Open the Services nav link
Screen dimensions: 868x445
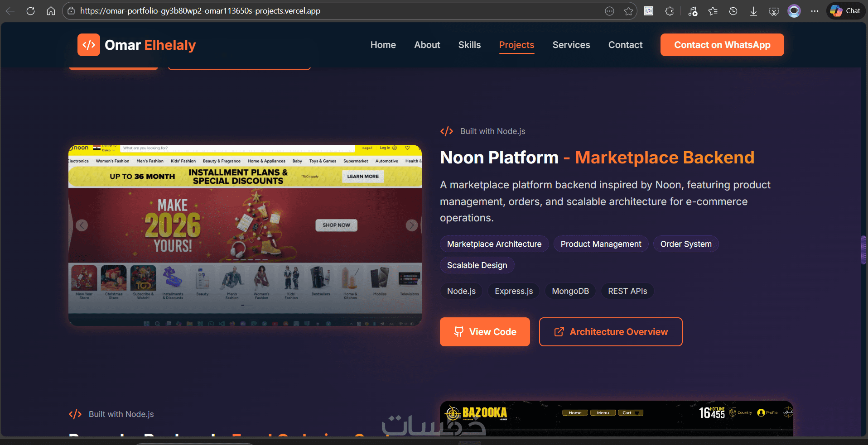571,45
